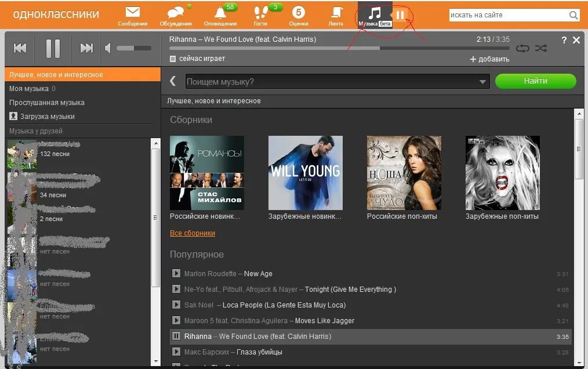The width and height of the screenshot is (588, 369).
Task: Go to Одноклассники home via logo
Action: (56, 15)
